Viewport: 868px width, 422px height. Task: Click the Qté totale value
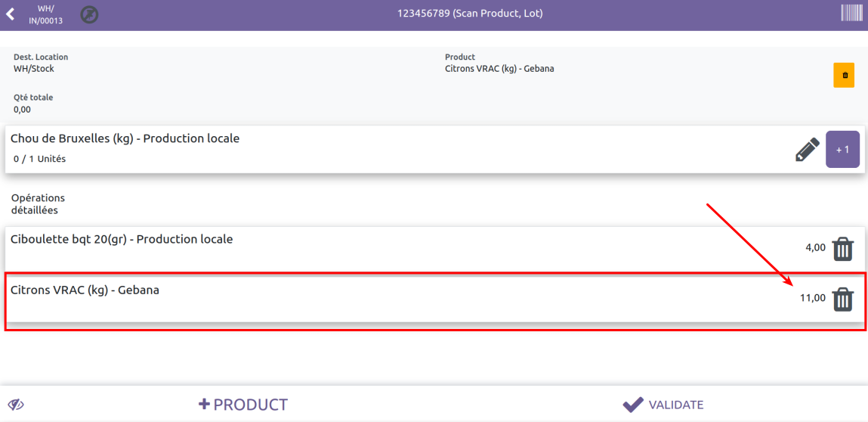23,110
